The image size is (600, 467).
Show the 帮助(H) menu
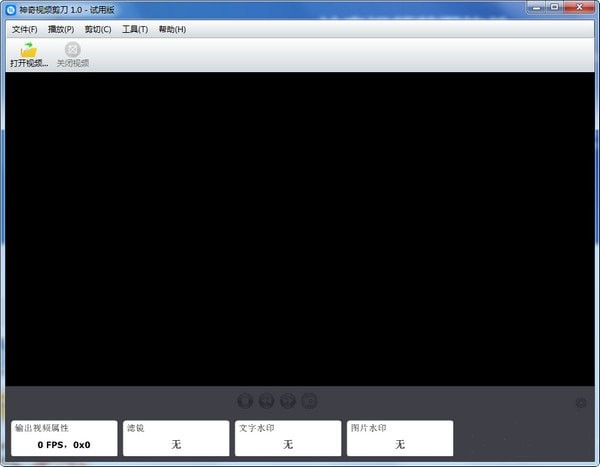click(x=172, y=29)
